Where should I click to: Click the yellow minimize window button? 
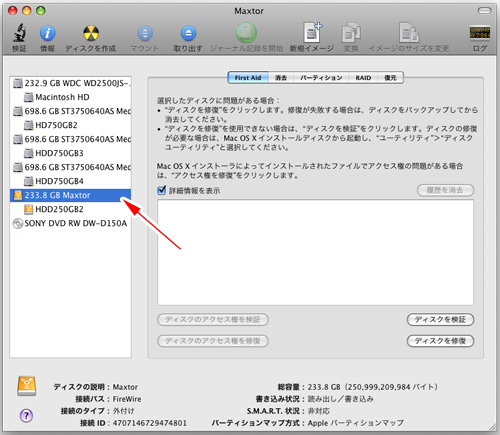tap(27, 11)
